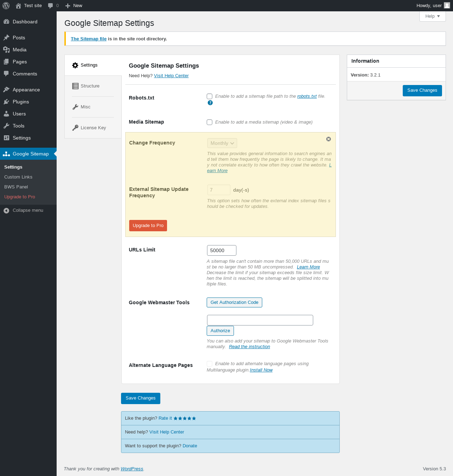
Task: Click Visit Help Center link in blue footer box
Action: pyautogui.click(x=167, y=432)
